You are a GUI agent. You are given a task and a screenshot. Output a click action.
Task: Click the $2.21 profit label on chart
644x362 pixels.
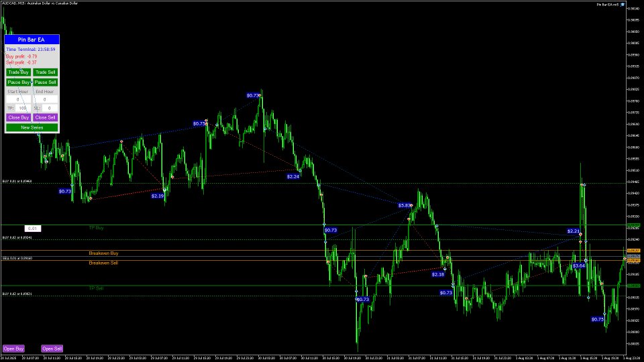(574, 231)
